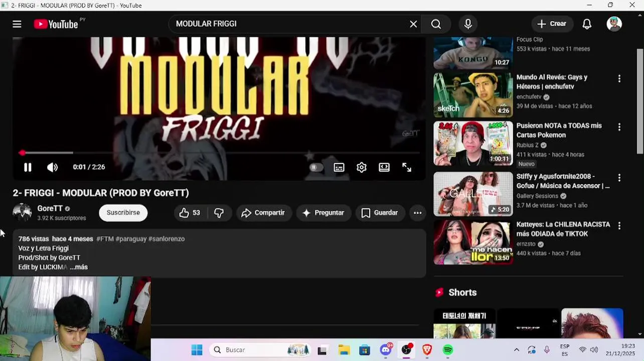Click the enchufetv channel name
Viewport: 644px width, 361px height.
[x=529, y=97]
